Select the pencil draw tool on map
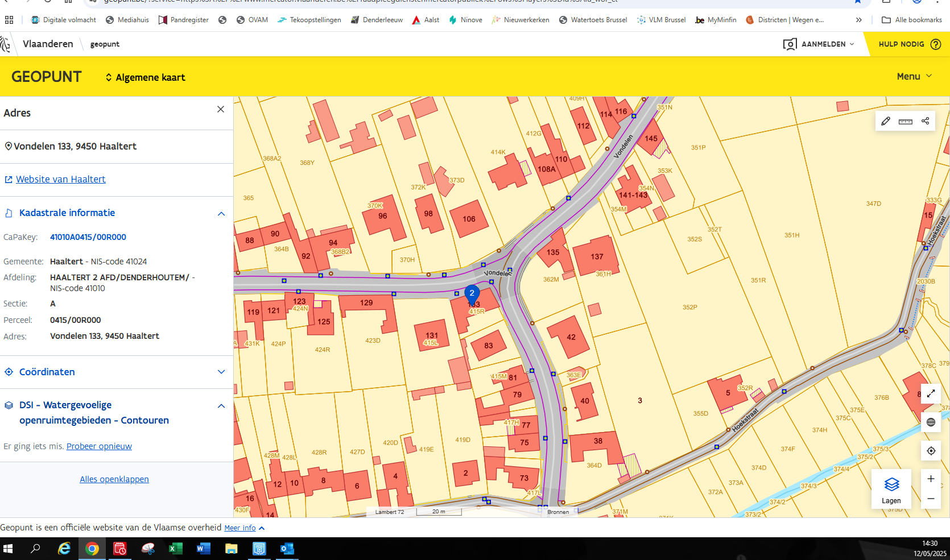Image resolution: width=950 pixels, height=560 pixels. click(886, 121)
